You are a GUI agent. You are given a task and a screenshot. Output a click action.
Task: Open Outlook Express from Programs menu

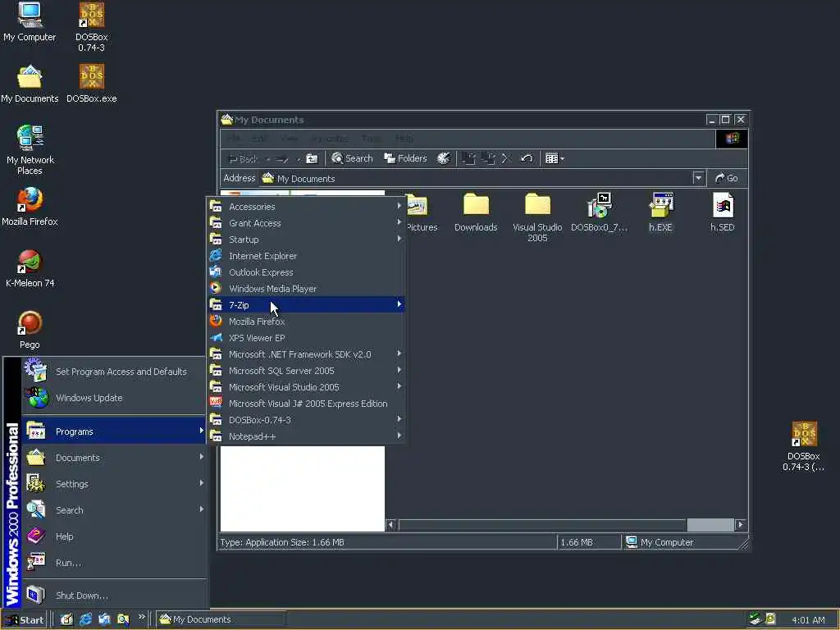tap(306, 272)
